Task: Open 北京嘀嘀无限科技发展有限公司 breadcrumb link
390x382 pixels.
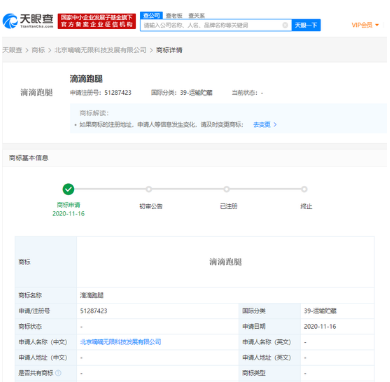Action: click(100, 50)
